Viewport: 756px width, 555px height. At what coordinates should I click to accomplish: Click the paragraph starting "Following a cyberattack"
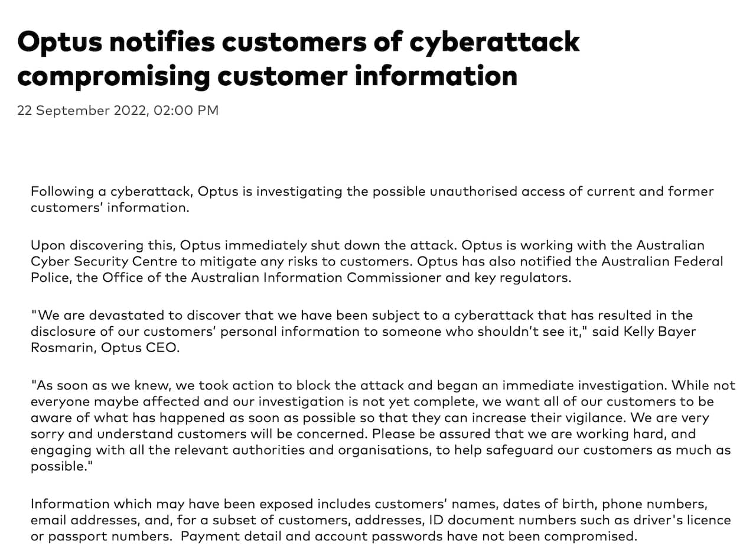coord(372,200)
